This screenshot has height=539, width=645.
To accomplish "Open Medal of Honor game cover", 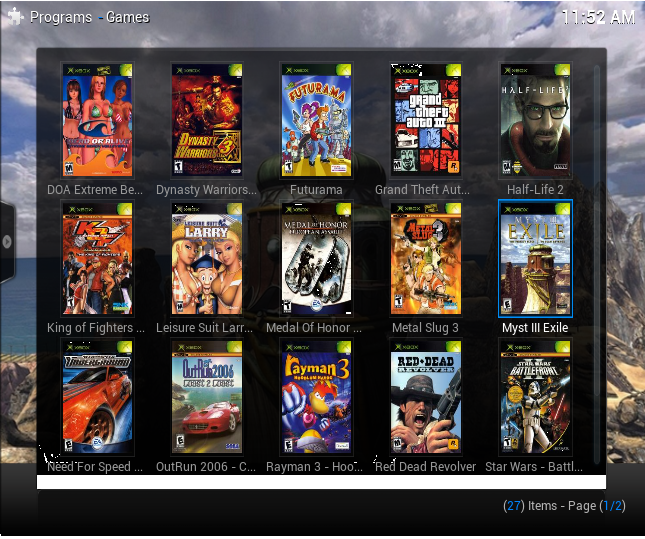I will tap(316, 259).
